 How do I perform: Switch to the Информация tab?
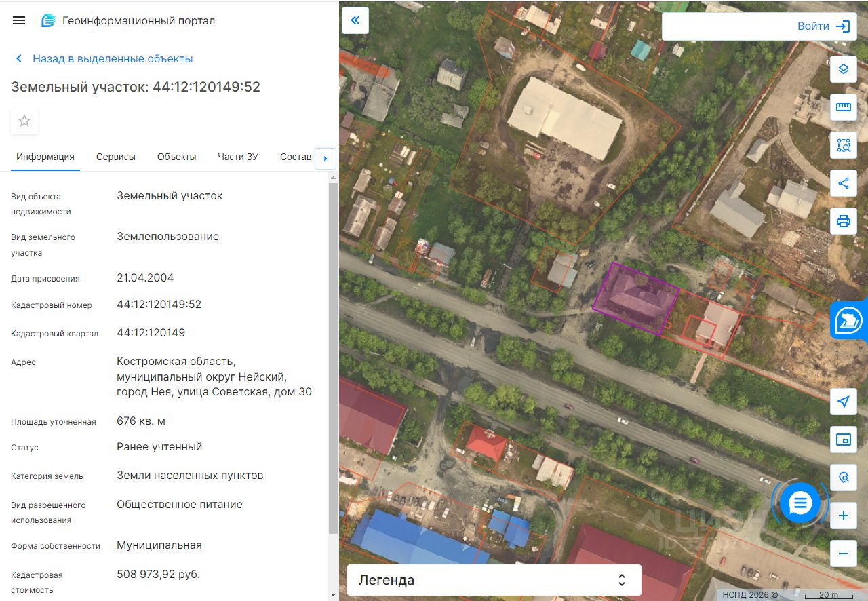tap(45, 157)
